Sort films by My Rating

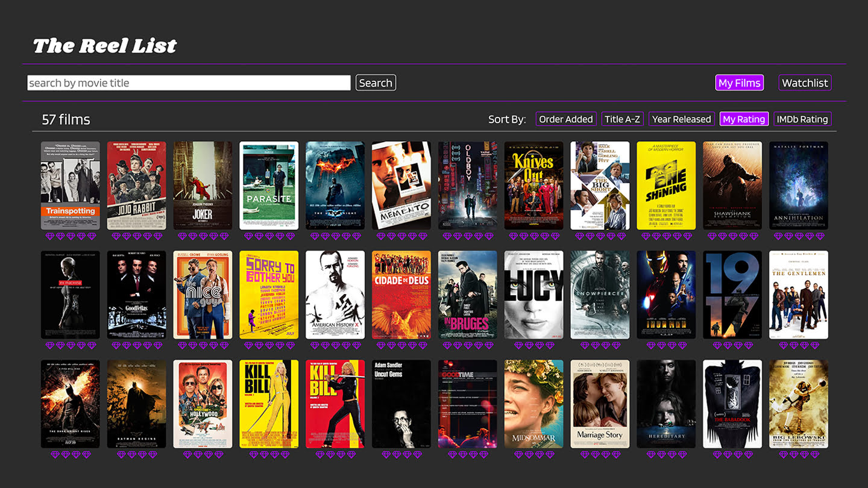tap(744, 119)
